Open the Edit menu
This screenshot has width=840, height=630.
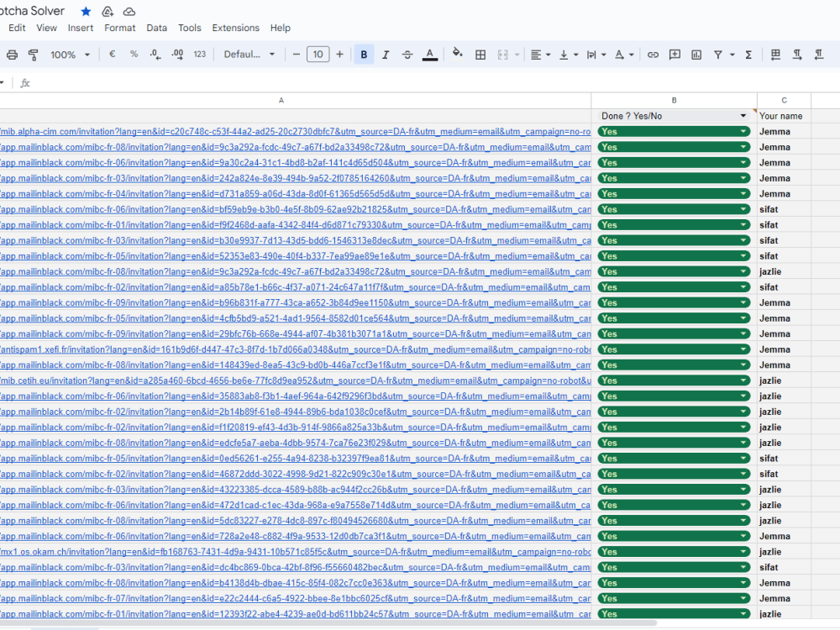[x=17, y=28]
